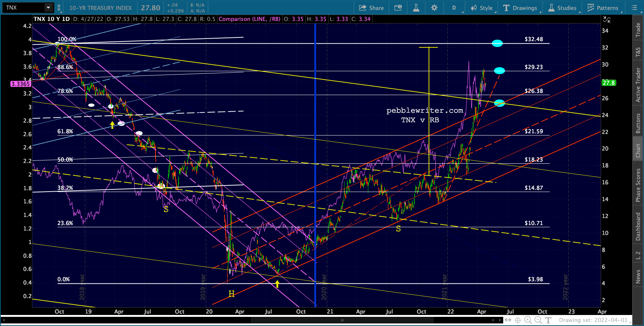This screenshot has width=644, height=326.
Task: Click the 100.0% Fibonacci level label
Action: point(67,39)
